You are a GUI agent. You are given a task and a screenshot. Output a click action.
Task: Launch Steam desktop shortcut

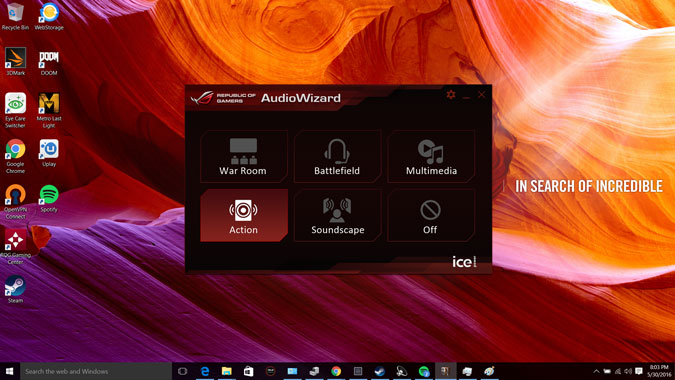click(x=15, y=290)
